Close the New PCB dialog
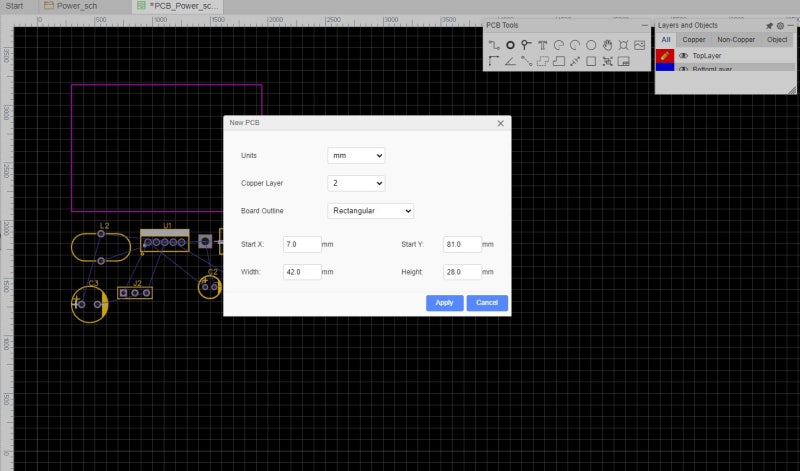800x471 pixels. 501,123
